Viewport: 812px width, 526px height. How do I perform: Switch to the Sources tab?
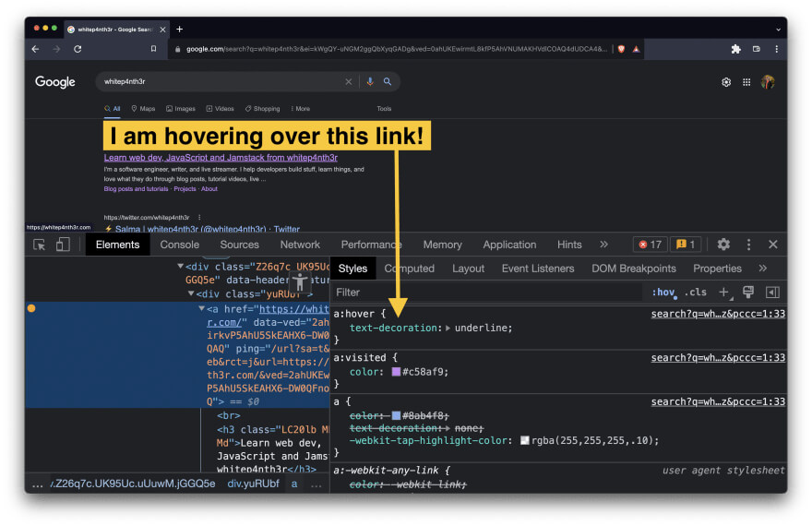coord(239,245)
